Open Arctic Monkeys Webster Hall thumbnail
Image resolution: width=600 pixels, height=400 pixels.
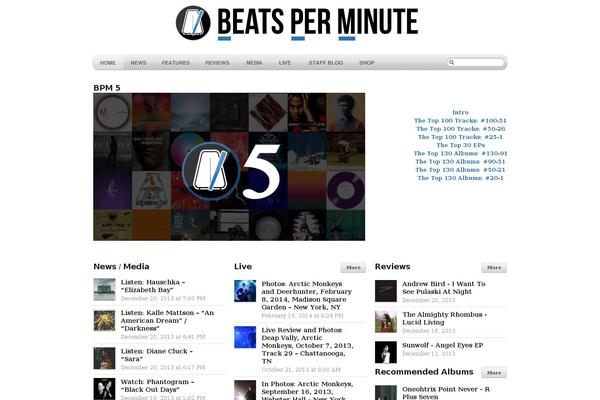point(245,390)
